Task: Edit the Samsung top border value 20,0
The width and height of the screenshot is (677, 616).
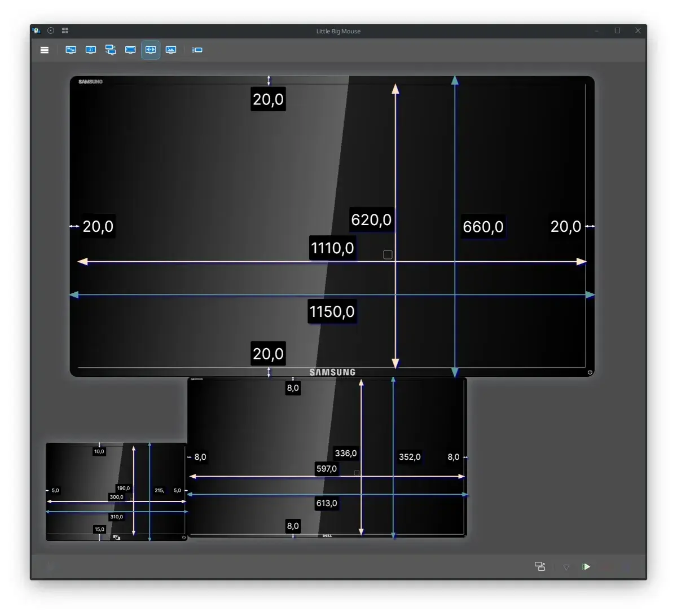Action: (x=269, y=99)
